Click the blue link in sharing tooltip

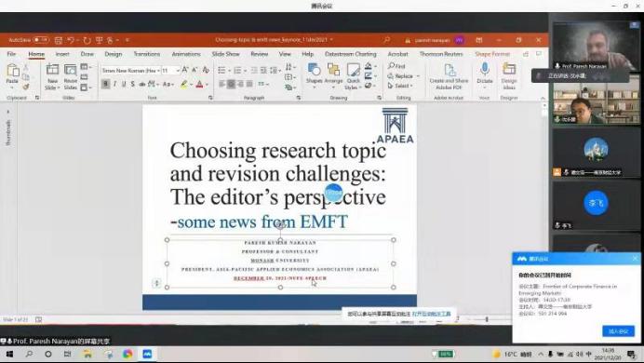point(431,314)
